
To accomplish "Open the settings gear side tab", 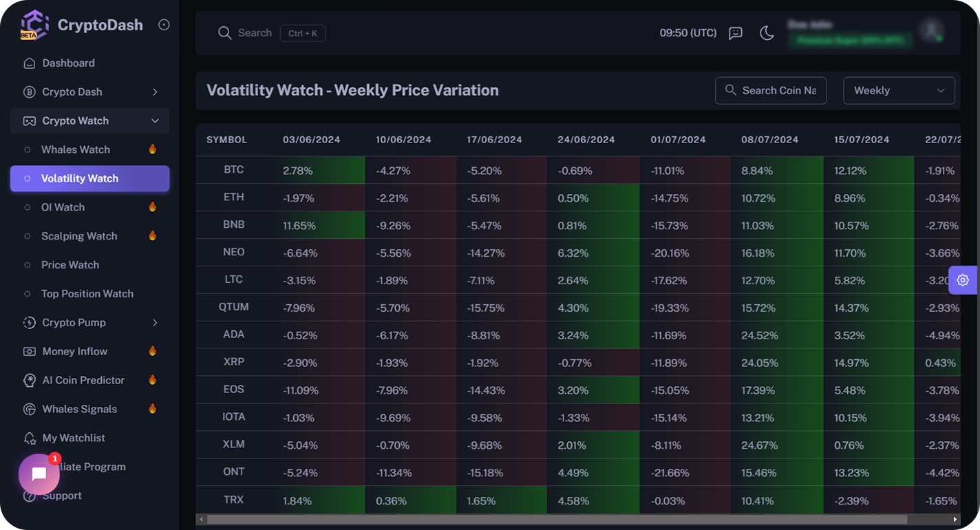I will [x=963, y=280].
